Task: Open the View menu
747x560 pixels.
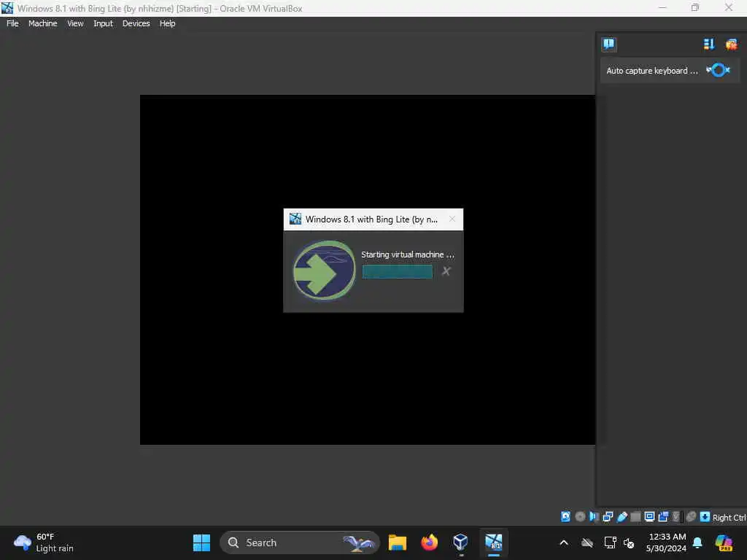Action: tap(75, 23)
